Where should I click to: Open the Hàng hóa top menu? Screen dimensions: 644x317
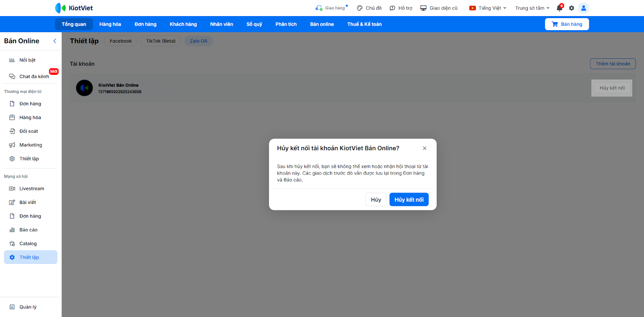click(x=110, y=24)
